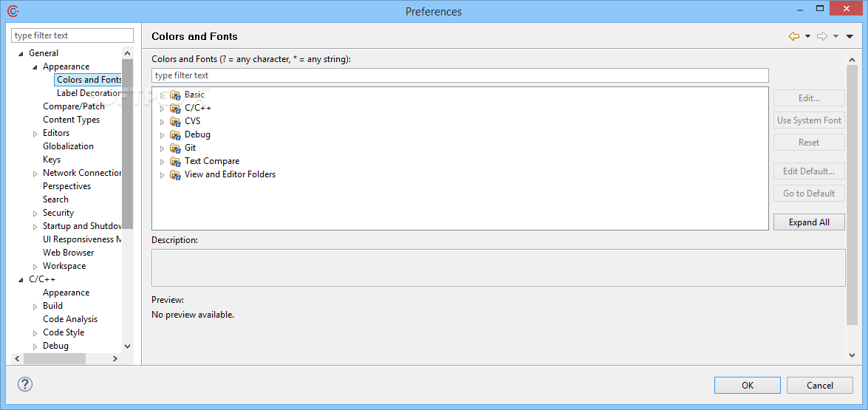Click the View and Editor Folders icon

pos(176,174)
